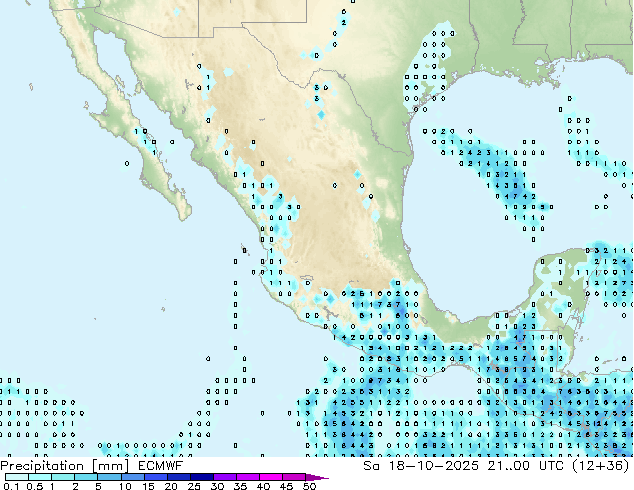Click the 1–2 mm legend swatch
The width and height of the screenshot is (634, 490).
tap(63, 477)
